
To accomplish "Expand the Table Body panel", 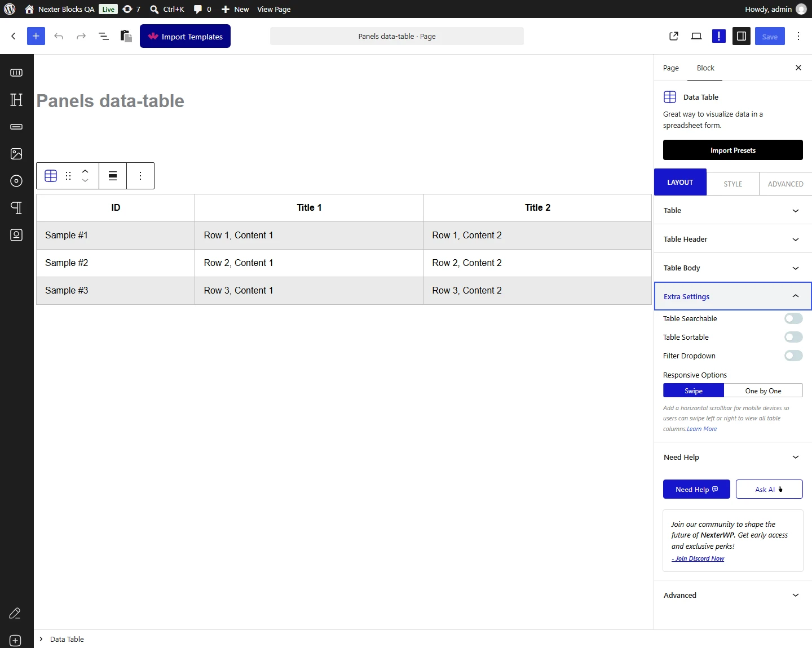I will [733, 268].
